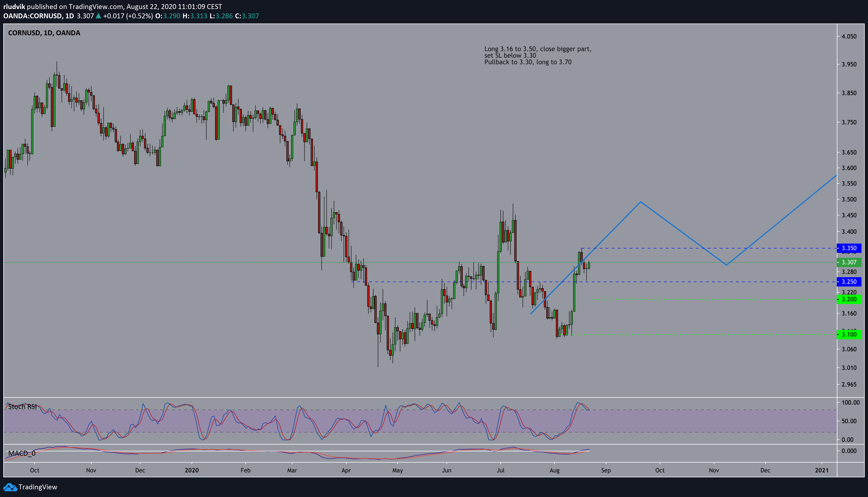Click the 3.750 price axis tick

coord(849,122)
